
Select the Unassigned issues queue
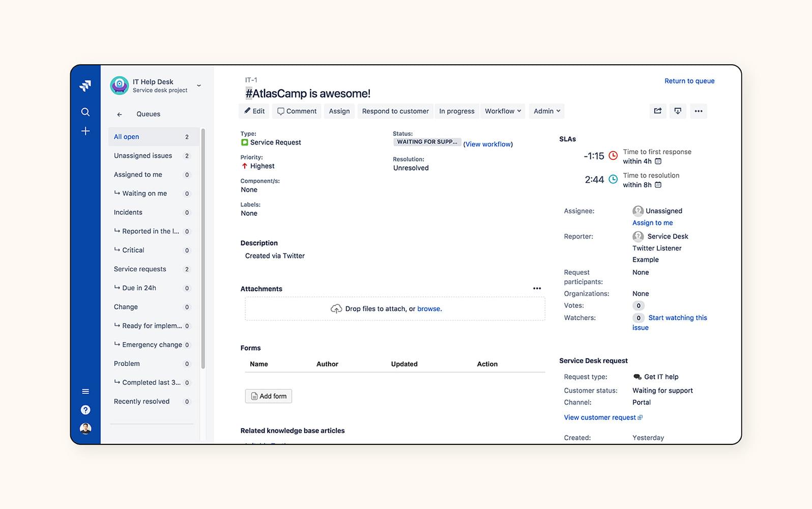click(x=154, y=156)
